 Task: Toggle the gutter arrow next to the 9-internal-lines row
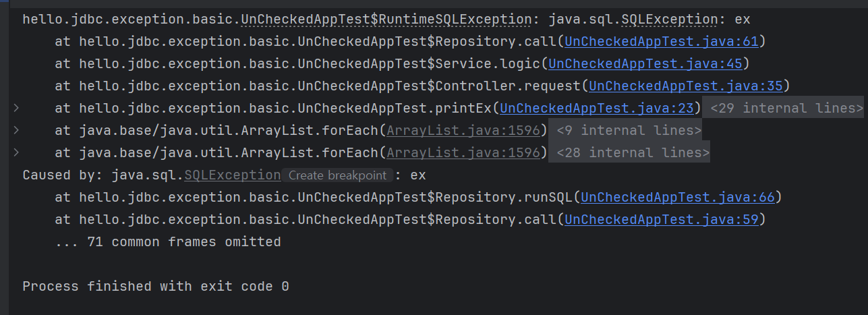16,130
